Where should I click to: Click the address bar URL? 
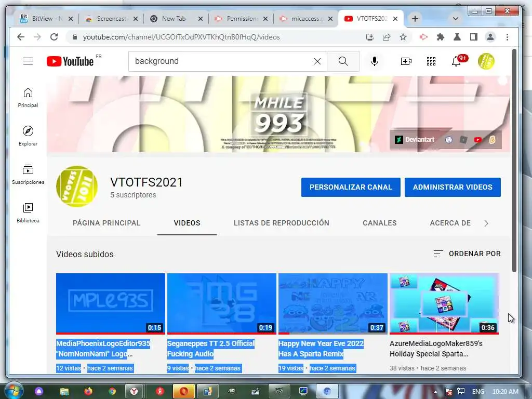(181, 37)
